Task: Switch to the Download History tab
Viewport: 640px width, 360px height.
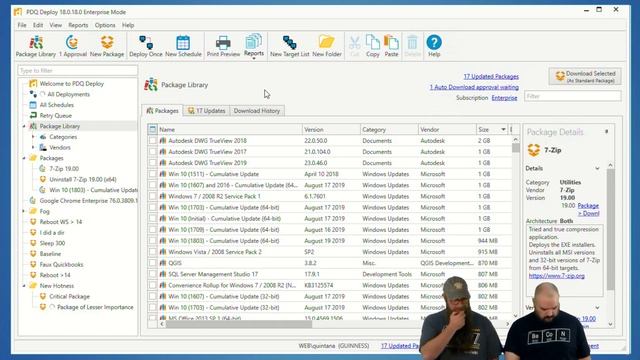Action: (x=257, y=111)
